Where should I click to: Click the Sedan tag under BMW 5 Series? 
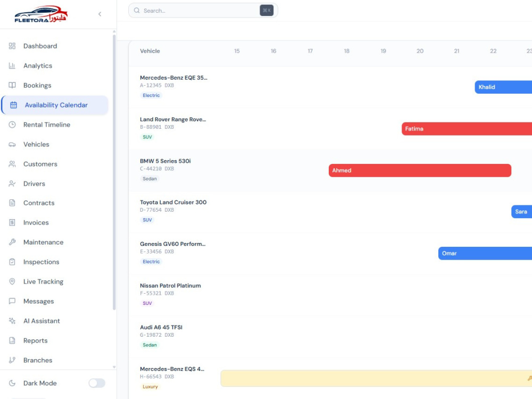149,179
